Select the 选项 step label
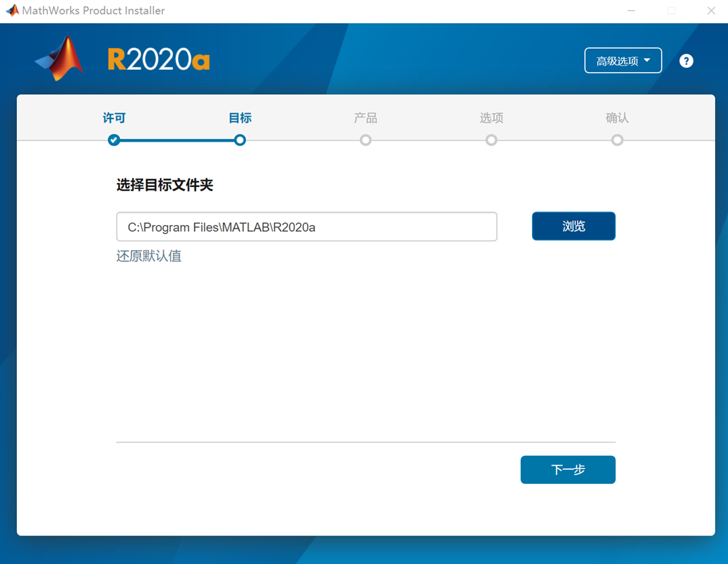 coord(491,118)
